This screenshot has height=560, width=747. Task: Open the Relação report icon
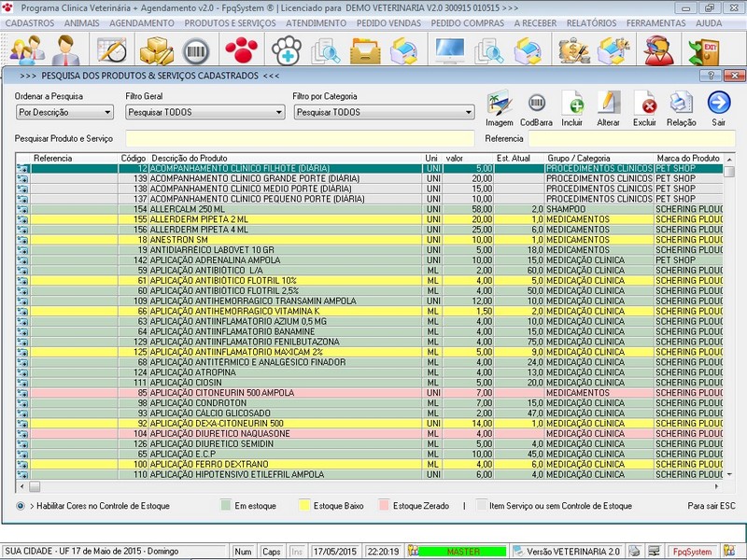(x=681, y=104)
